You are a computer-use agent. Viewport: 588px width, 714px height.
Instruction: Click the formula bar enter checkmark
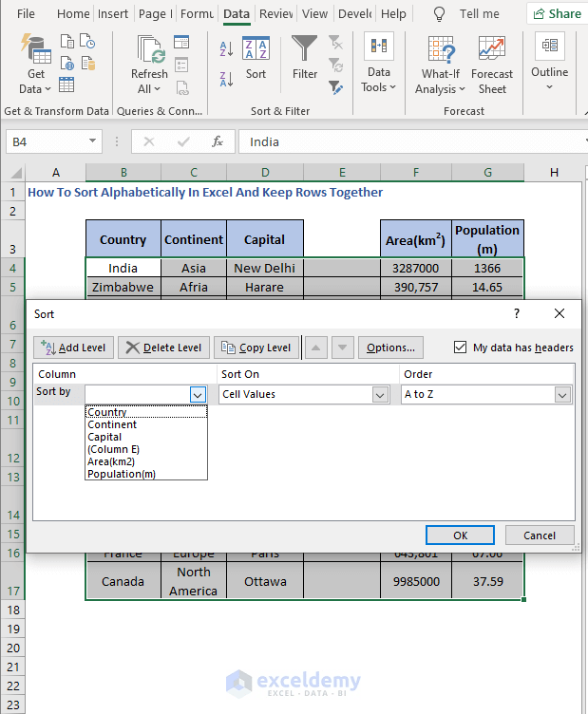click(x=183, y=141)
